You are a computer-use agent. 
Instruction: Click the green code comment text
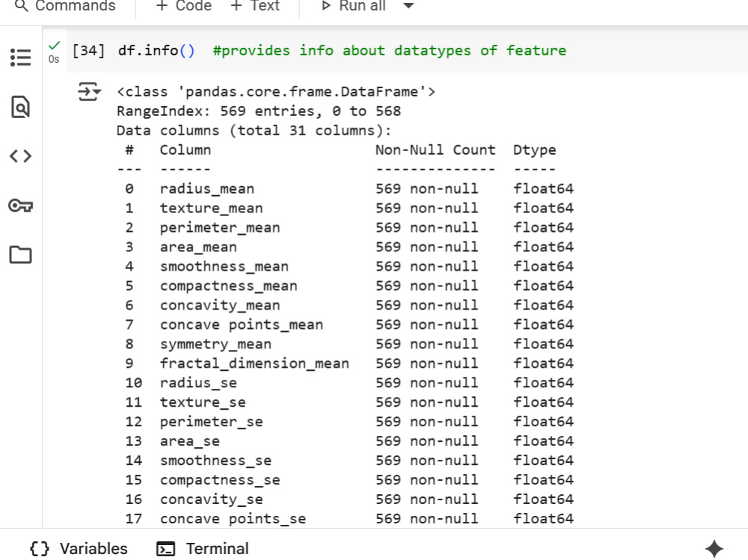(389, 51)
